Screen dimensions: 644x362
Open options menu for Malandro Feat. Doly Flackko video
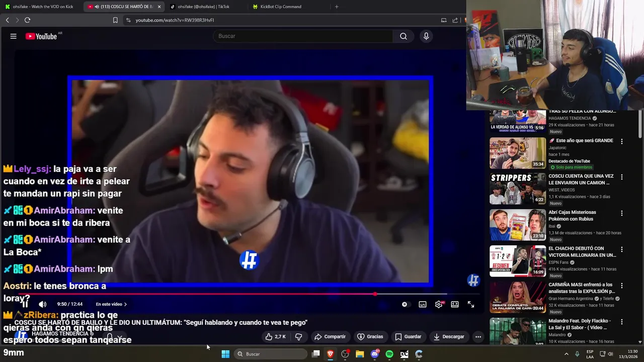coord(622,322)
